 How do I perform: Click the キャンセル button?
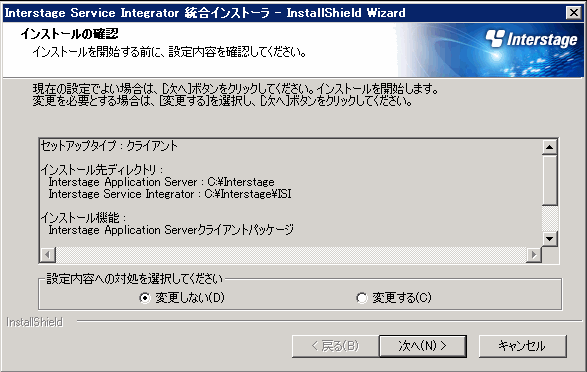(x=522, y=346)
